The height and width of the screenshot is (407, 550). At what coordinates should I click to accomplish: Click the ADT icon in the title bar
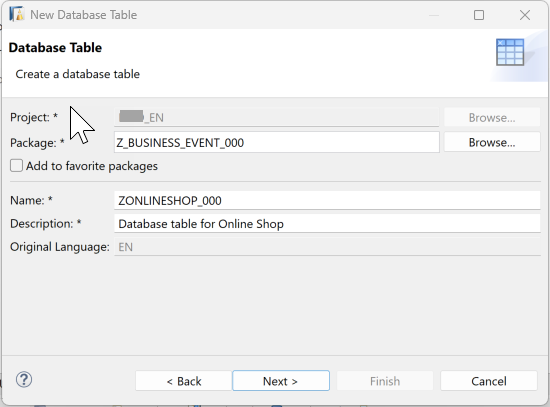16,14
